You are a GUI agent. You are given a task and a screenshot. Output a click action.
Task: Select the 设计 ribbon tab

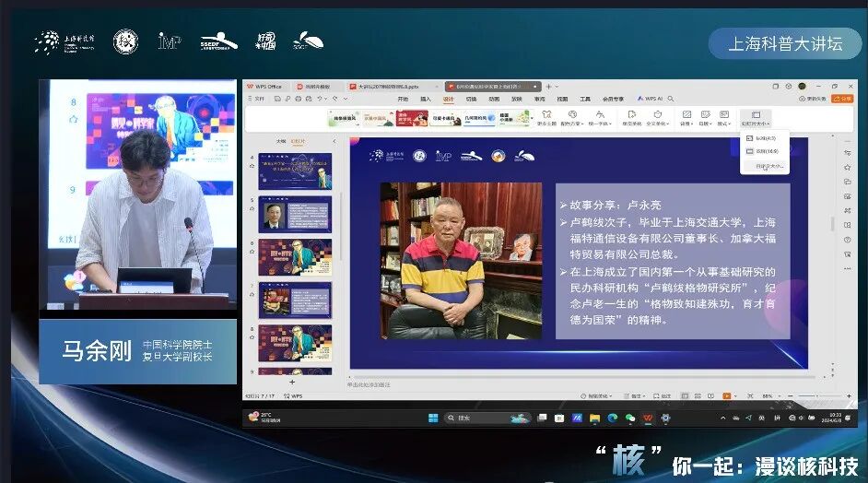pyautogui.click(x=448, y=100)
